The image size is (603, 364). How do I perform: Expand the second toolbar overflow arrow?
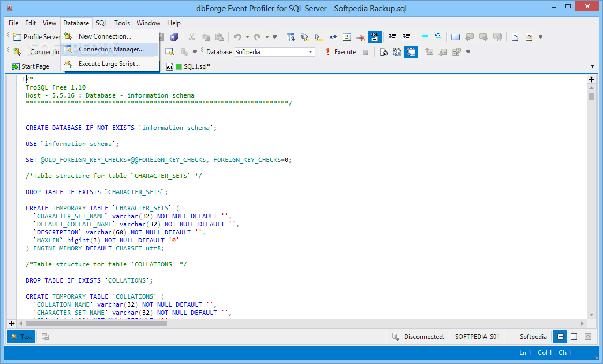[468, 52]
